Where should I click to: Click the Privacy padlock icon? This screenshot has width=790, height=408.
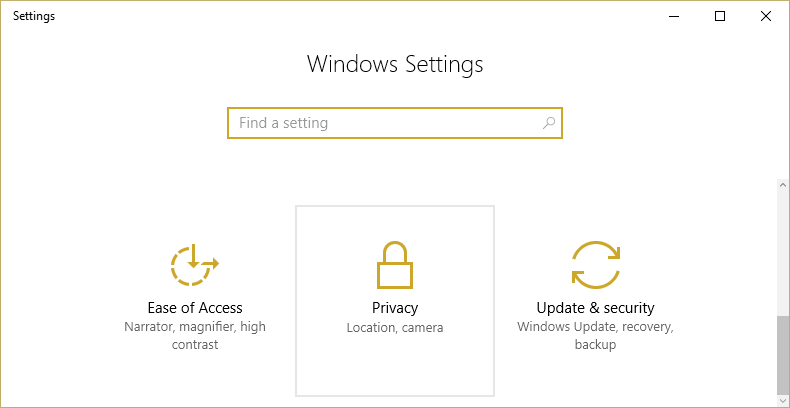[395, 265]
